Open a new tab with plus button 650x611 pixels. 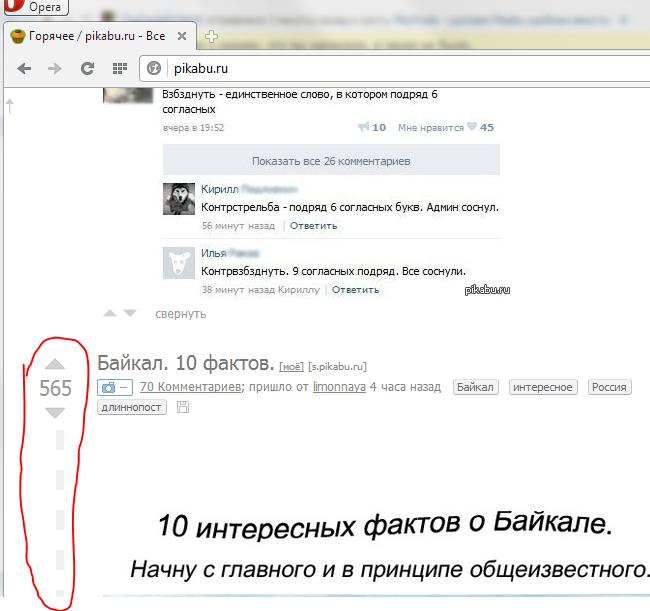(x=211, y=36)
